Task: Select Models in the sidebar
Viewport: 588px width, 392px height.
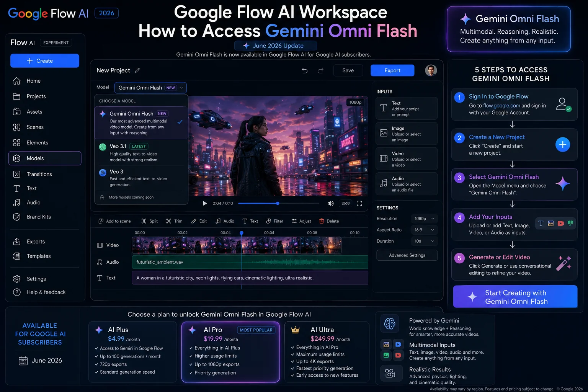Action: [x=45, y=158]
